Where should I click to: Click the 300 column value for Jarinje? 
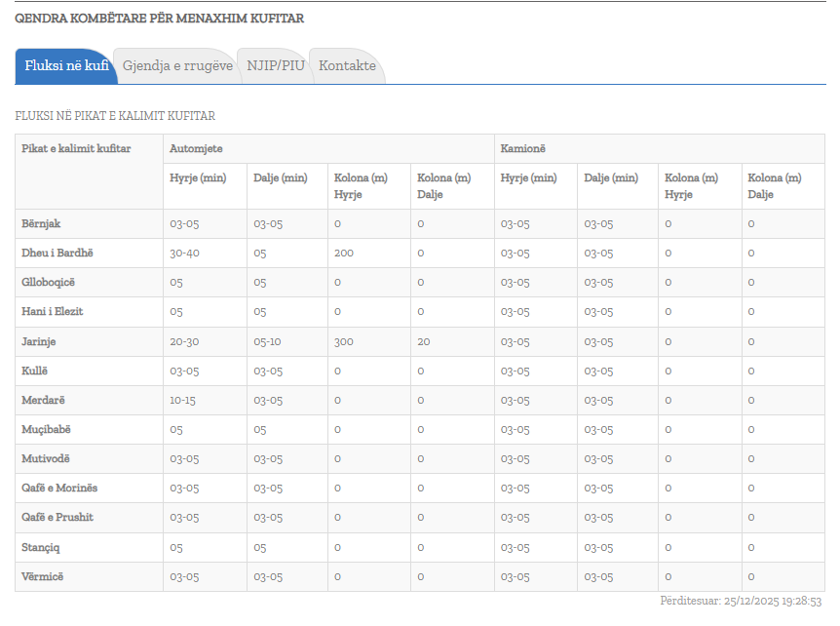tap(344, 342)
